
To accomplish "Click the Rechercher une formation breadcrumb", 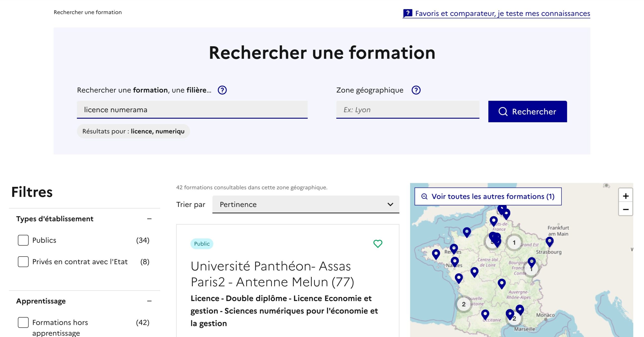I will point(88,12).
